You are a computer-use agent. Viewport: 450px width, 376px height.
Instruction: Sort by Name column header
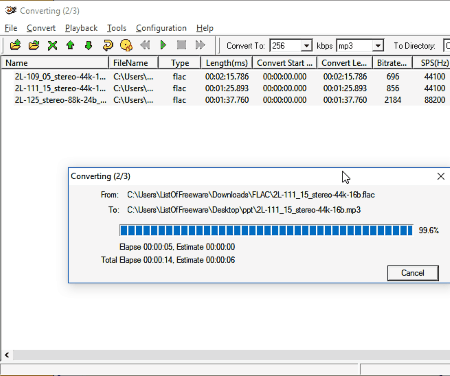click(x=55, y=63)
